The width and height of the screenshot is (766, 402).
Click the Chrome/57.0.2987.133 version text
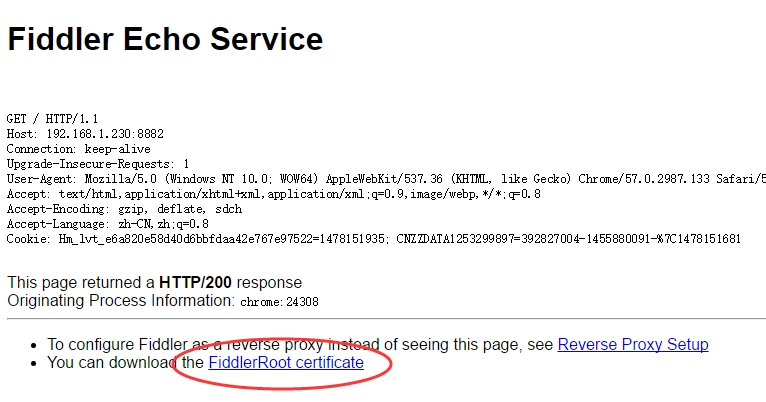point(649,179)
